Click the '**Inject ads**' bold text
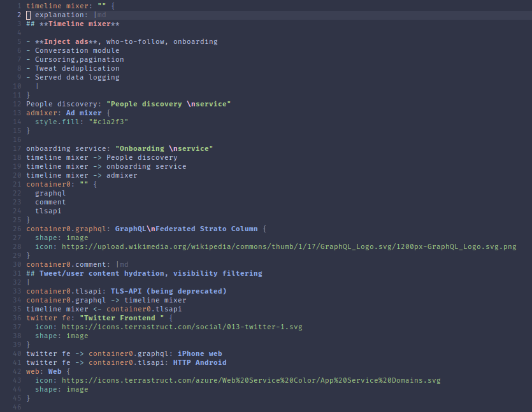The height and width of the screenshot is (412, 532). (x=66, y=41)
